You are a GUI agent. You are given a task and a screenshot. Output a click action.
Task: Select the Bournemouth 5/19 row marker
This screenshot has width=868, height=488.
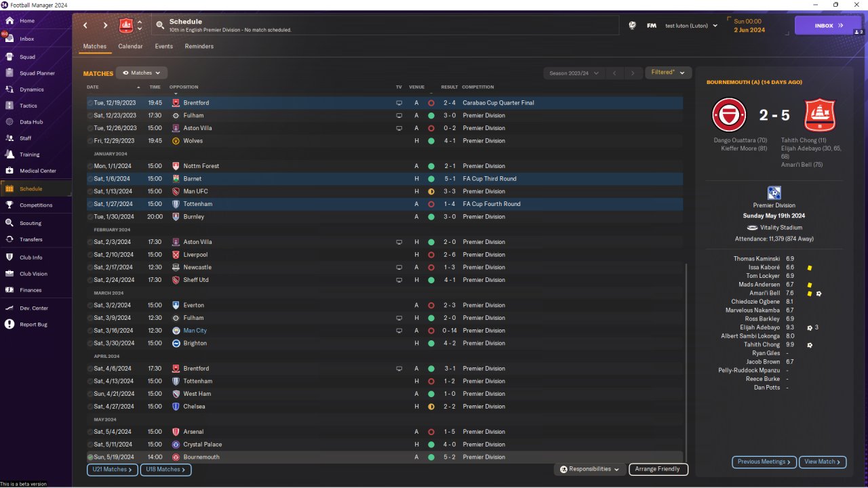(x=90, y=457)
